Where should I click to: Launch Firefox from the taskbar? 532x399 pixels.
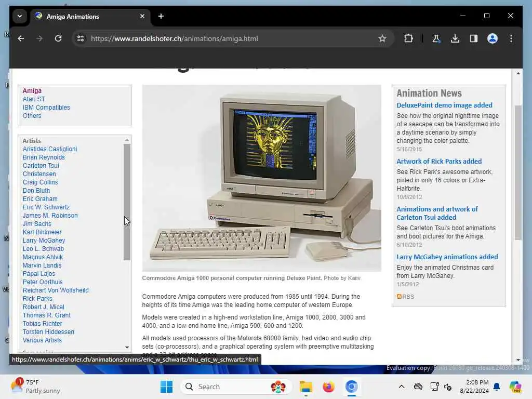tap(328, 387)
